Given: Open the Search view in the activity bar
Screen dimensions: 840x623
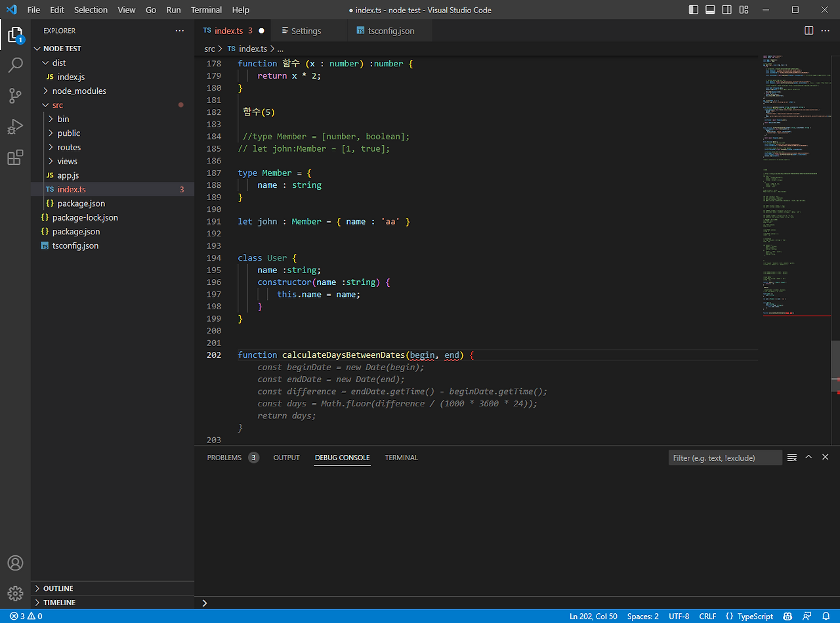Looking at the screenshot, I should 15,65.
